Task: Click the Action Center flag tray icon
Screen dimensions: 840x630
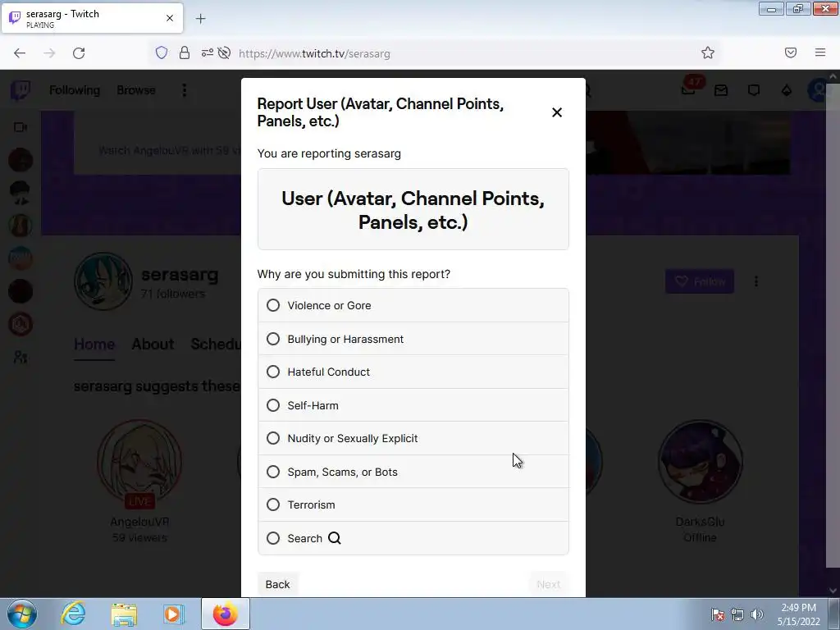Action: click(x=718, y=614)
